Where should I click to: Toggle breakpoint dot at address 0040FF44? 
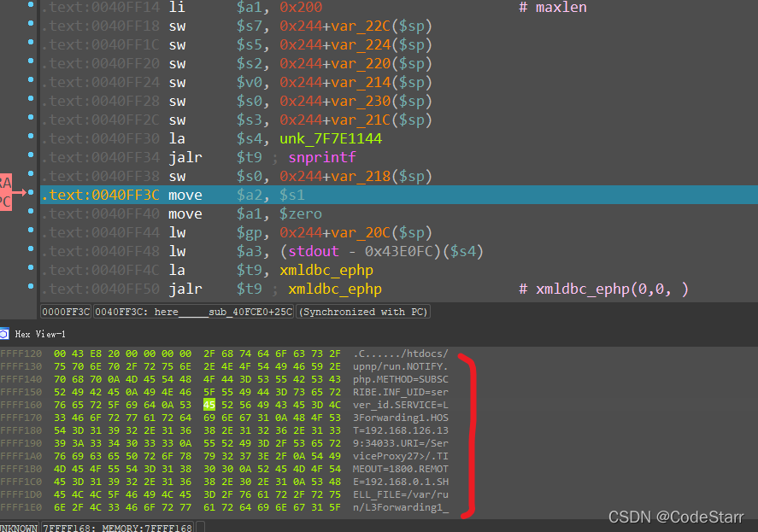pos(31,230)
